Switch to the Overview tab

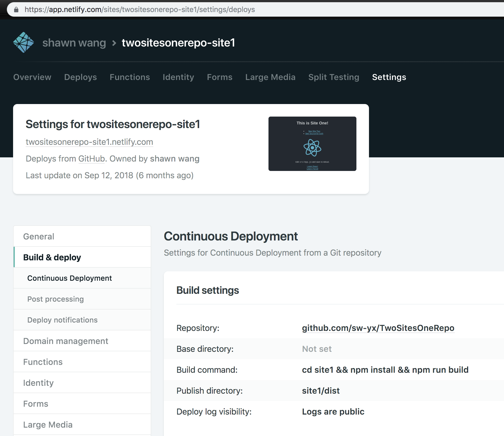[32, 77]
